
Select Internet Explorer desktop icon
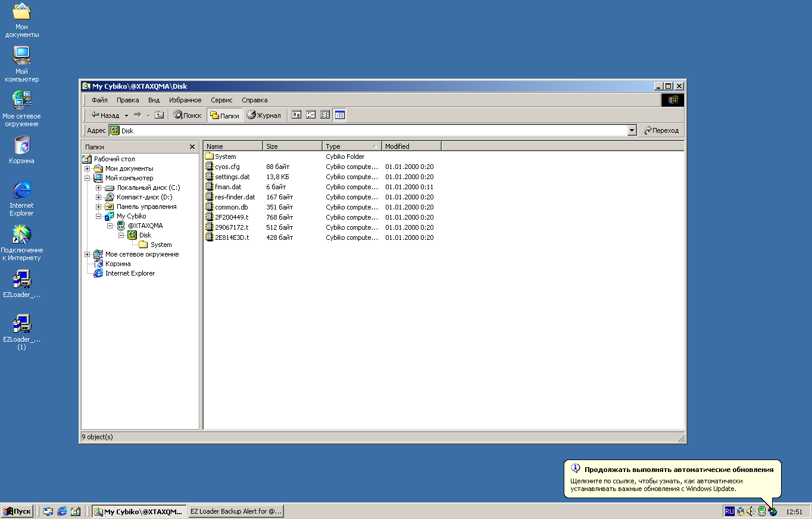click(x=22, y=198)
